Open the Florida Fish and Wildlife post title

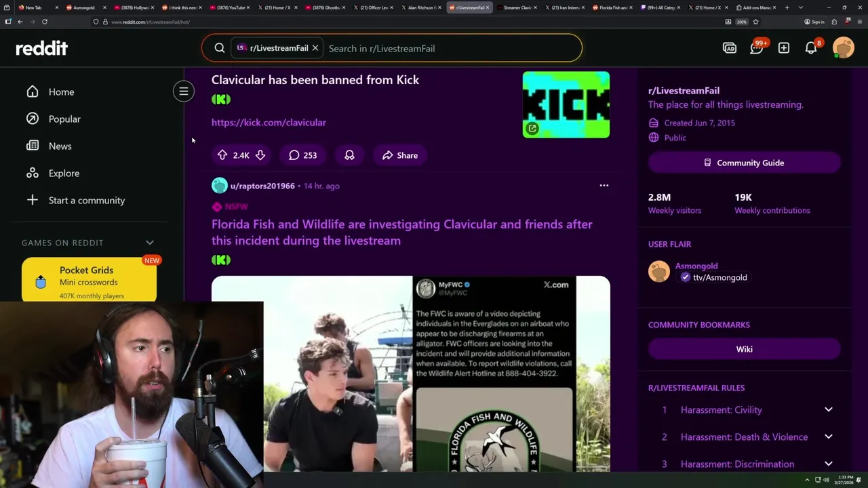point(402,232)
